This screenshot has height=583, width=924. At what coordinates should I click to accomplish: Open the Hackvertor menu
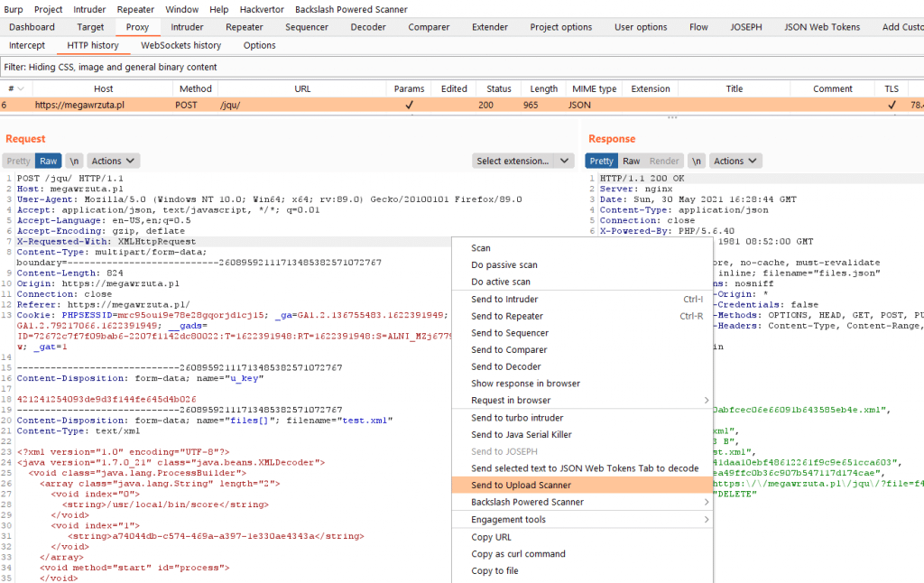(x=262, y=9)
